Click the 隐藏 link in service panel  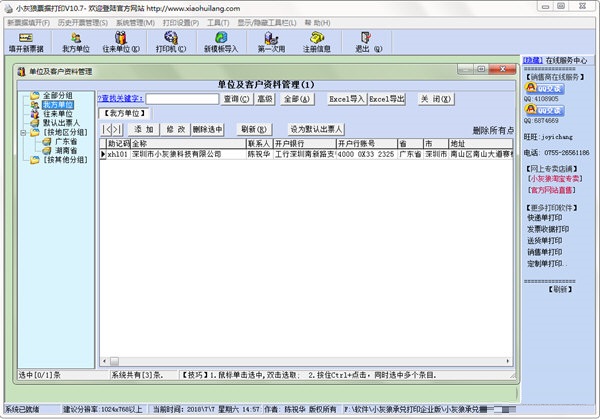[533, 60]
